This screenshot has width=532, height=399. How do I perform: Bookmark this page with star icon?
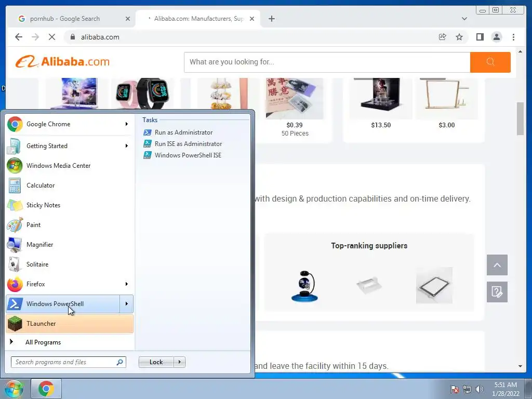coord(459,37)
